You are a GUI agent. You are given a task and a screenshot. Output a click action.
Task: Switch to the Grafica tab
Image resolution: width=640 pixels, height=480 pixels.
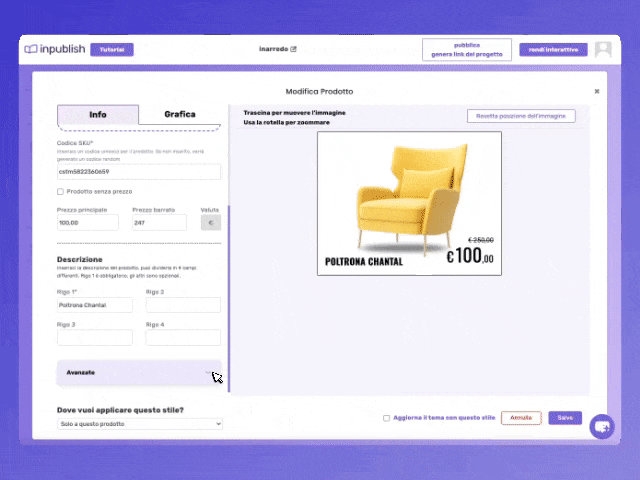pyautogui.click(x=180, y=115)
